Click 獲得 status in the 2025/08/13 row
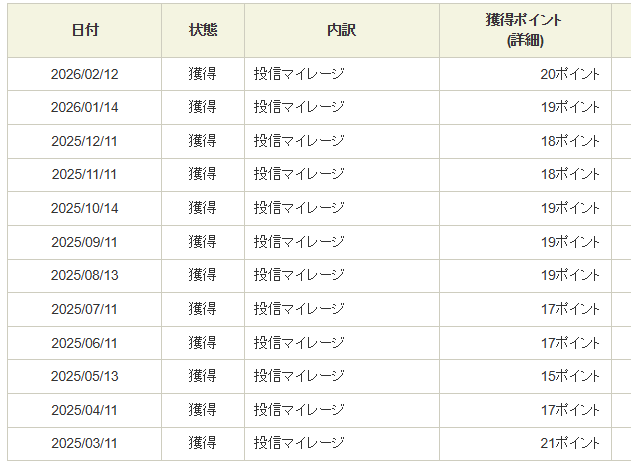 point(202,275)
